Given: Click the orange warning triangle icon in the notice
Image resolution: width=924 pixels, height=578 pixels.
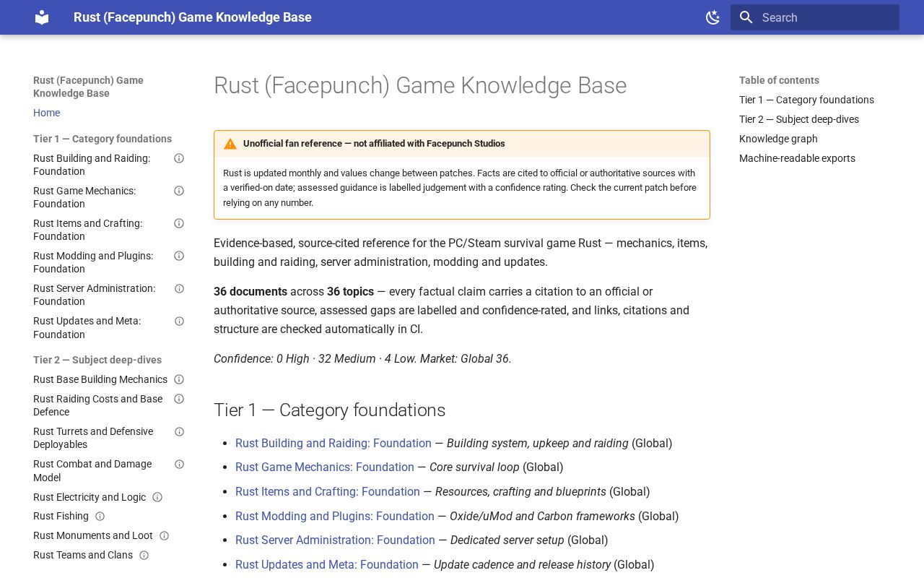Looking at the screenshot, I should pos(230,144).
